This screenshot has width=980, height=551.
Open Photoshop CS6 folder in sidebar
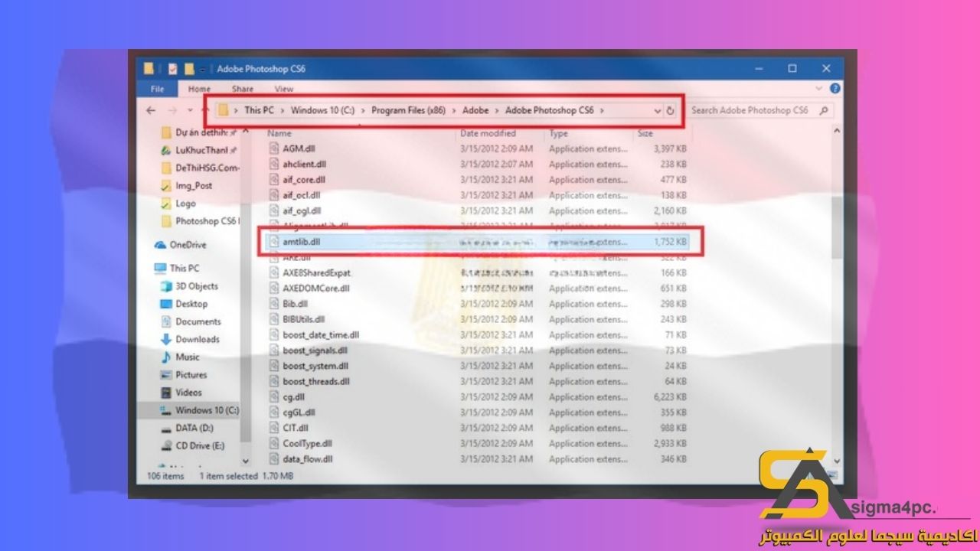[201, 221]
